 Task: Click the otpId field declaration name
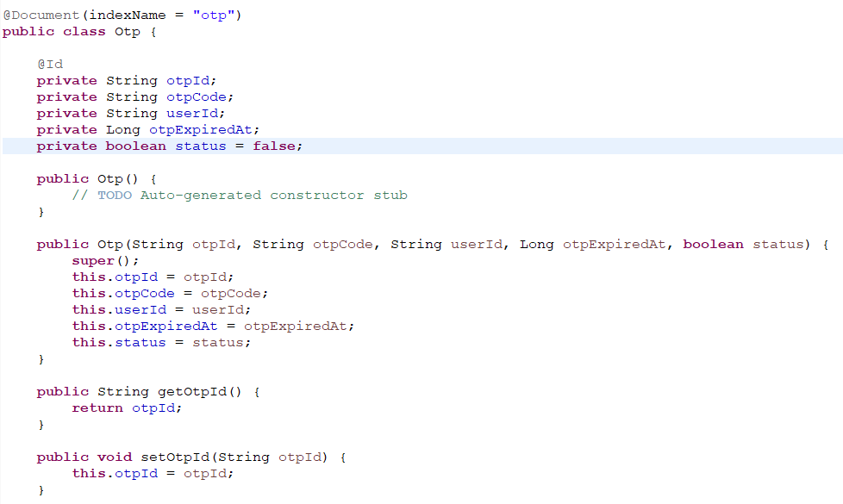[188, 81]
